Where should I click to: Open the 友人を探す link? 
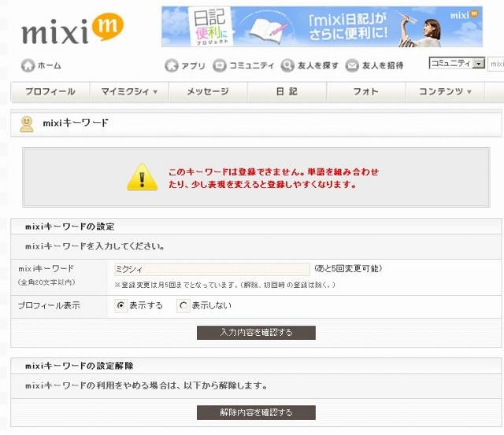(318, 65)
